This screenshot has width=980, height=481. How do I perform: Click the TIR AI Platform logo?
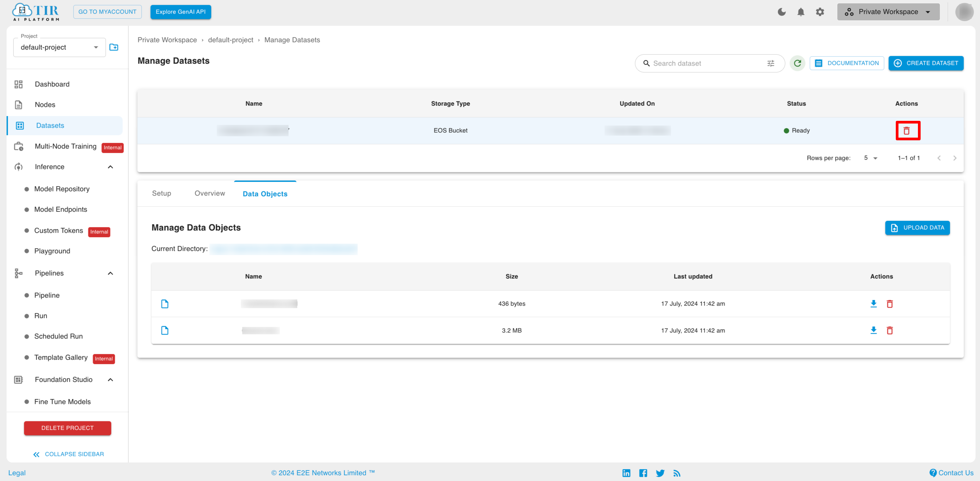pyautogui.click(x=36, y=12)
